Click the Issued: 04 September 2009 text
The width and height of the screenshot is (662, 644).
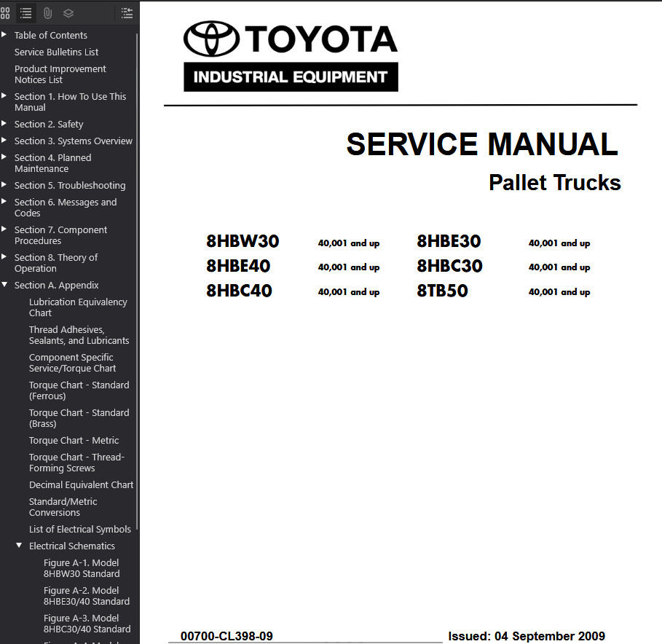coord(527,636)
